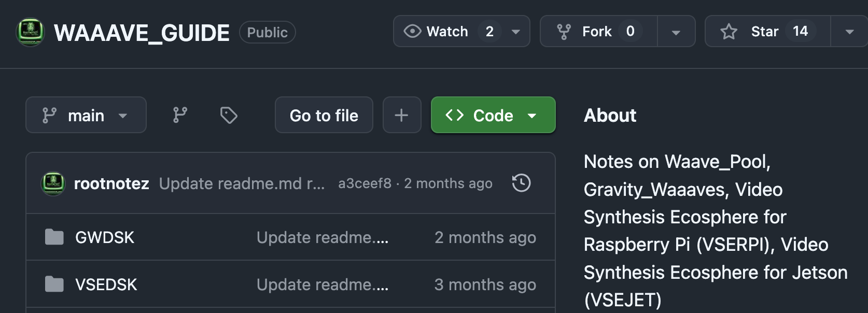Click rootnotez avatar in the commit row
This screenshot has height=313, width=868.
point(53,183)
